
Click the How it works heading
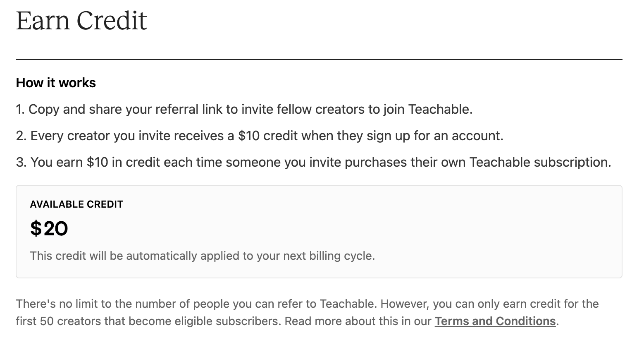click(x=56, y=83)
